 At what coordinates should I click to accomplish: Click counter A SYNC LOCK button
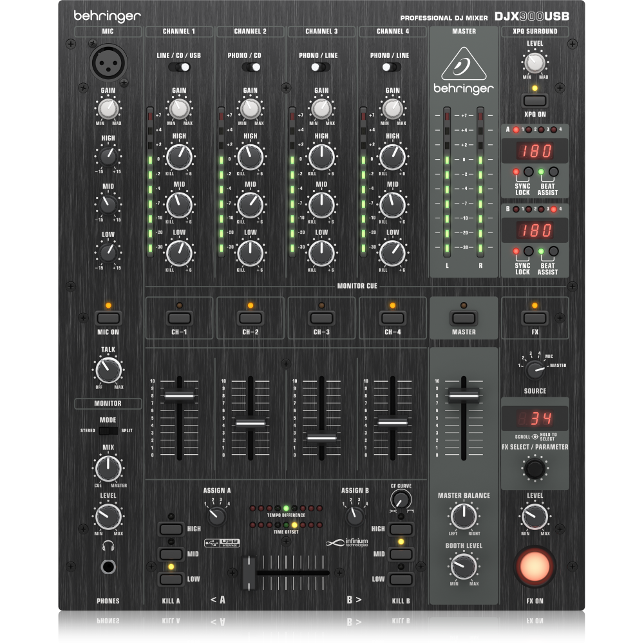[x=529, y=172]
